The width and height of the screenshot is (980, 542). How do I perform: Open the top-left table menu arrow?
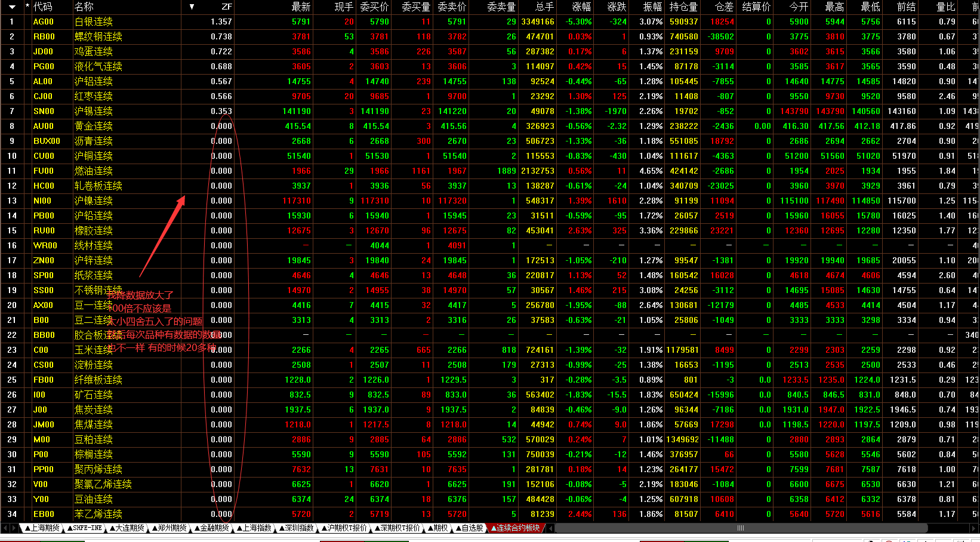coord(11,7)
